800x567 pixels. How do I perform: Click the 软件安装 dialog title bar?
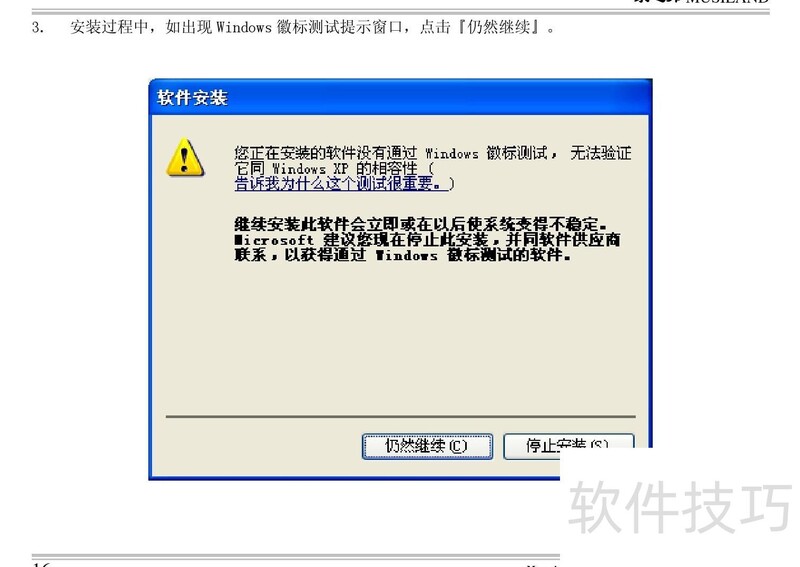coord(400,97)
